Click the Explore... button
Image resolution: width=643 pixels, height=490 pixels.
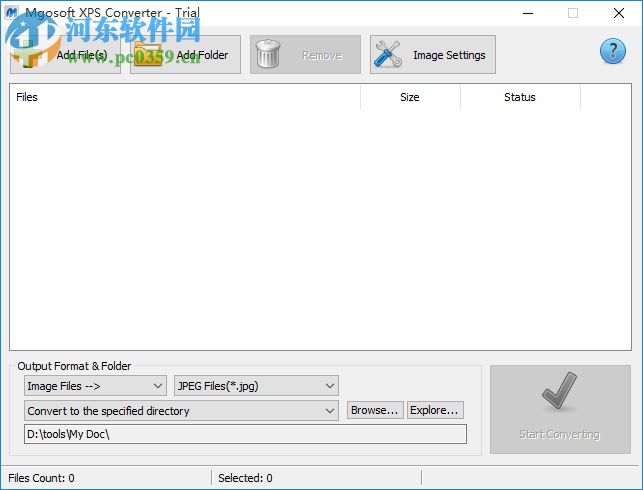pos(435,410)
